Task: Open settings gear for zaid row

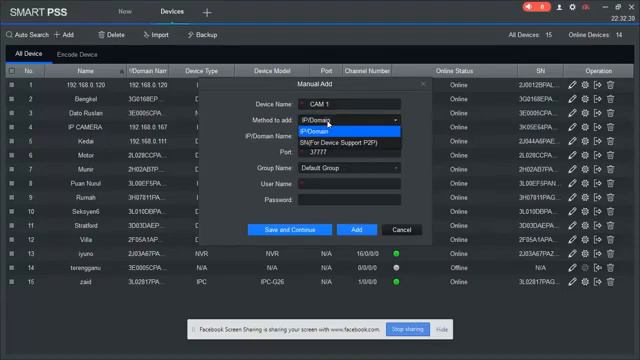Action: point(585,282)
